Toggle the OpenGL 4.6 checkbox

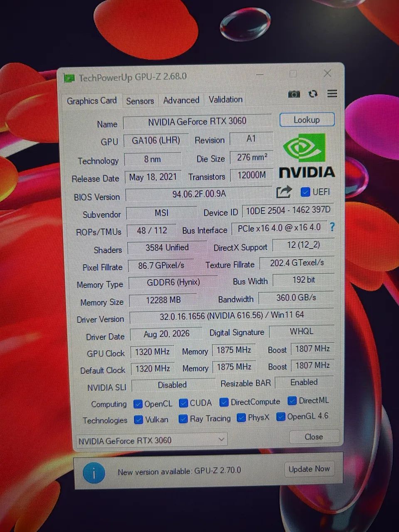pos(281,416)
